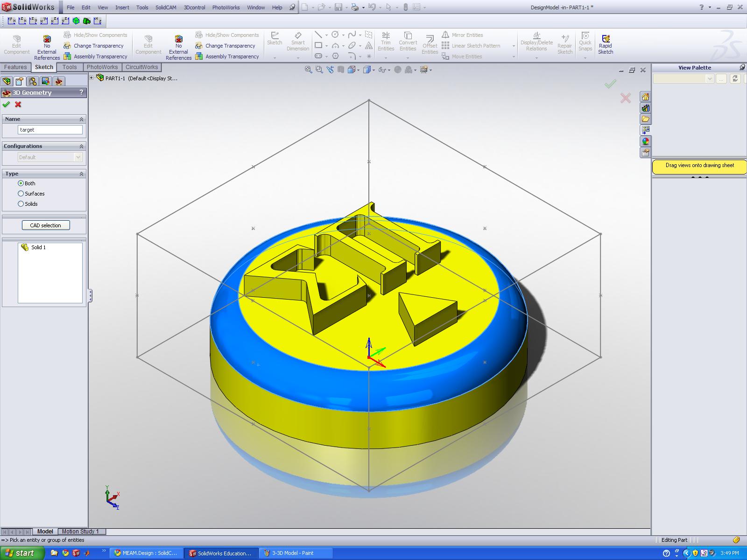Cancel 3D Geometry with the red X

click(18, 105)
